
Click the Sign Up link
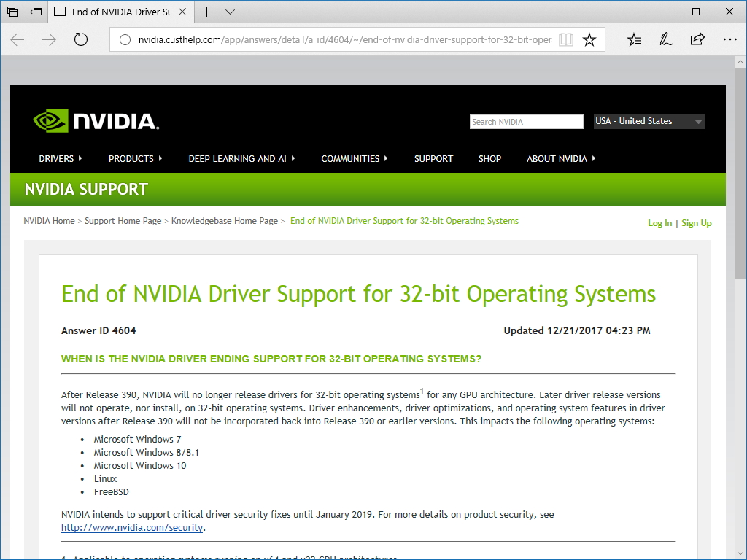(x=697, y=223)
